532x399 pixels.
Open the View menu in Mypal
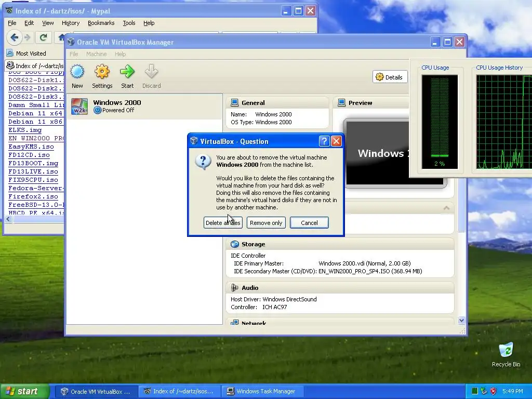pyautogui.click(x=48, y=23)
